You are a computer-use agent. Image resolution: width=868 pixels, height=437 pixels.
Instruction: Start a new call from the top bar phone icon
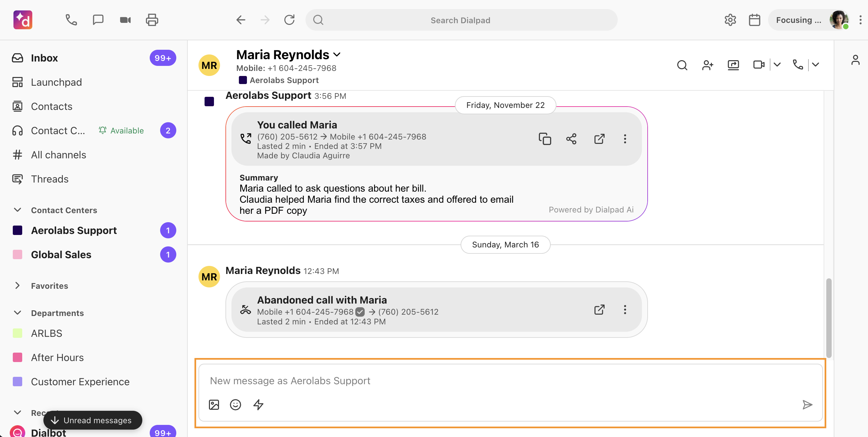pyautogui.click(x=71, y=20)
